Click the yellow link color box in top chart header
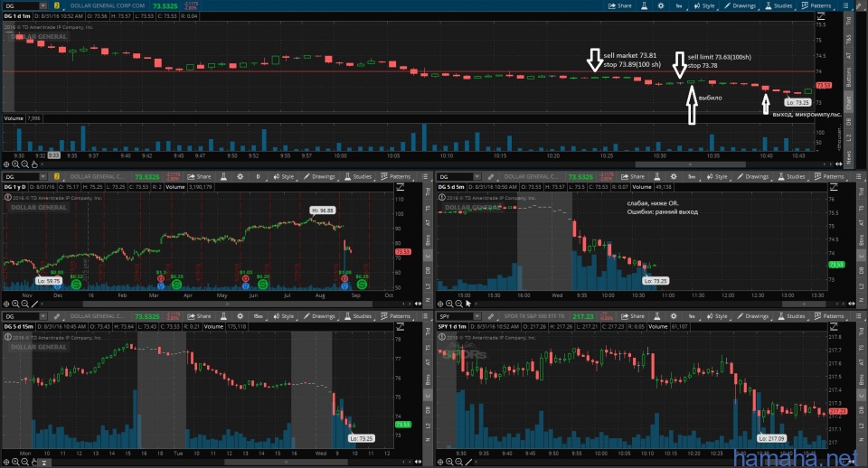 click(x=56, y=5)
